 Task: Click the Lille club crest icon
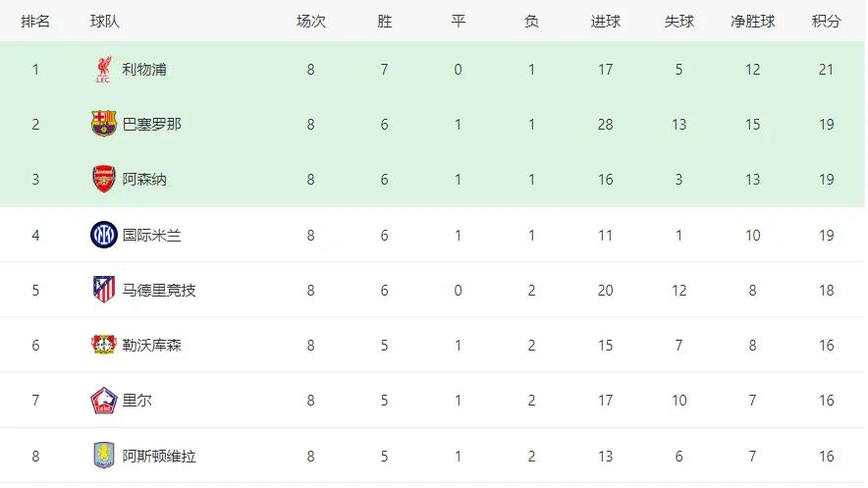pos(103,400)
